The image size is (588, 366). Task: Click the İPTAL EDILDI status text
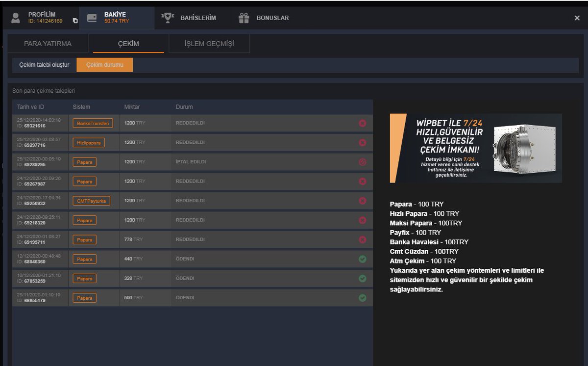[x=191, y=162]
